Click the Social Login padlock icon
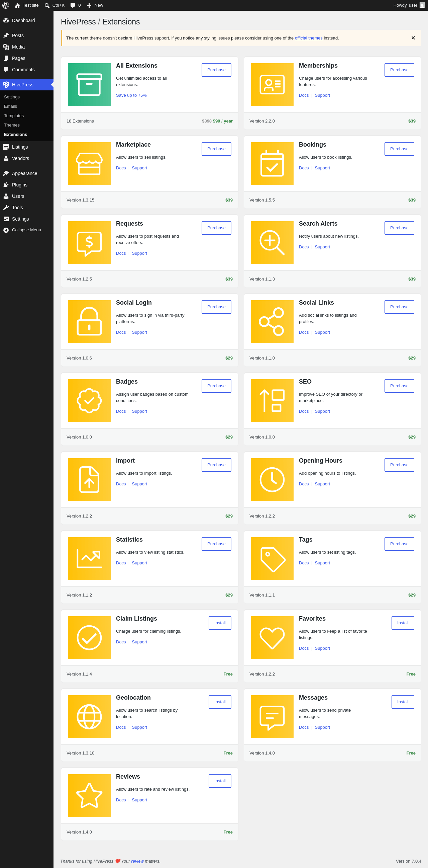This screenshot has height=868, width=428. pyautogui.click(x=89, y=322)
